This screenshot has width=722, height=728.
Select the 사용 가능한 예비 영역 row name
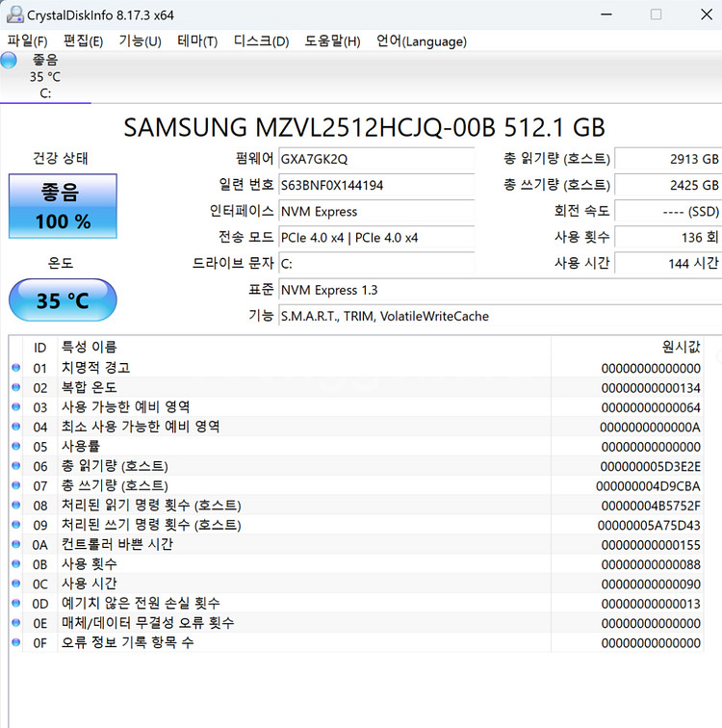126,406
